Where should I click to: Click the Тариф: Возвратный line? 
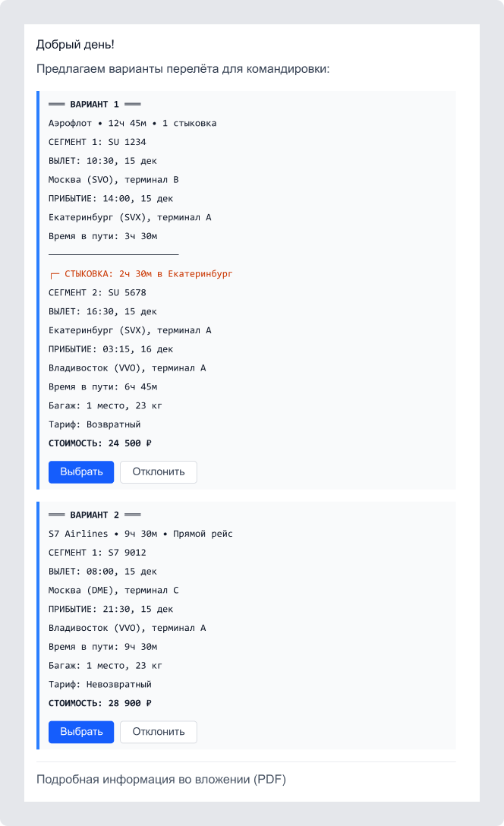pos(94,424)
